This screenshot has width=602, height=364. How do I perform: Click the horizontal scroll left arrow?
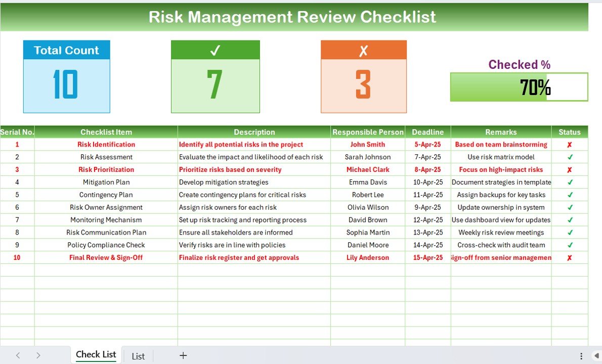596,356
